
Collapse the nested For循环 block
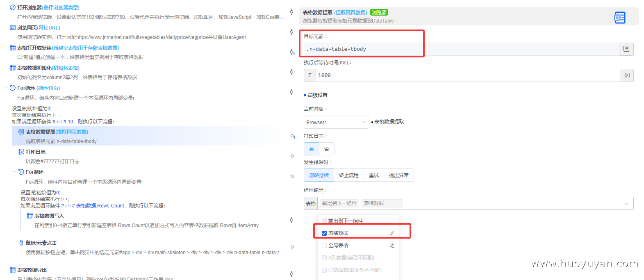pyautogui.click(x=15, y=172)
